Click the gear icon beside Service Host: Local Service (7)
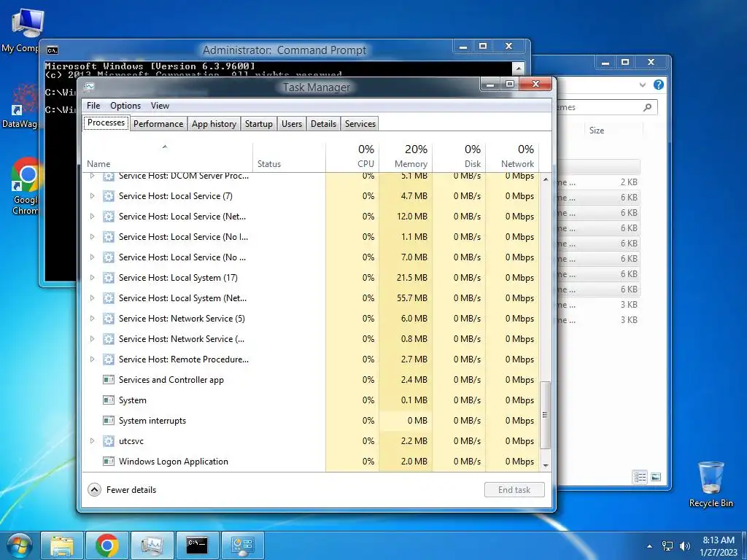This screenshot has height=560, width=747. (109, 196)
